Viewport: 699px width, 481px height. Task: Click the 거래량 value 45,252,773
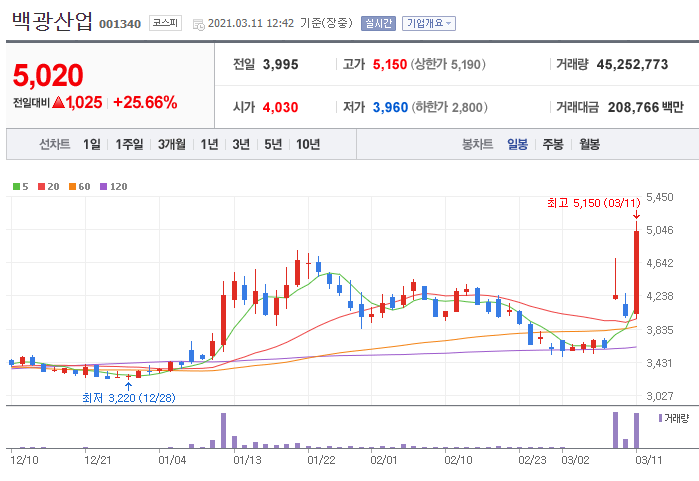[632, 64]
